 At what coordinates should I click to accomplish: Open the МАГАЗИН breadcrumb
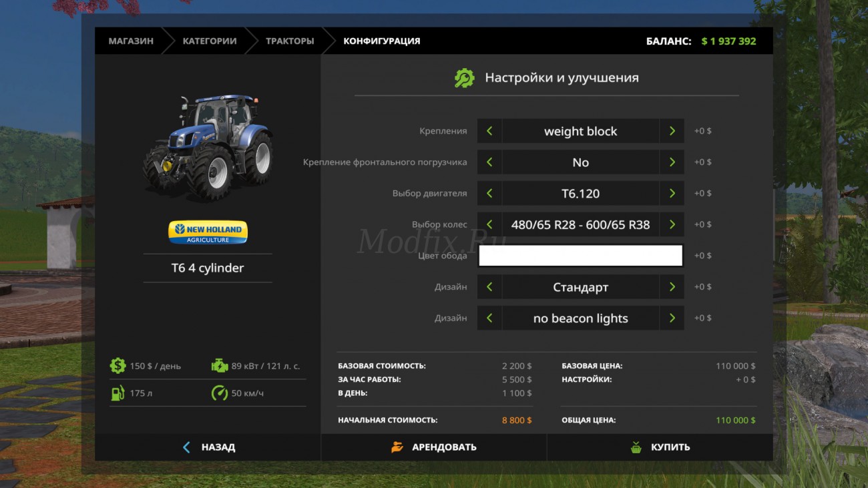click(131, 41)
